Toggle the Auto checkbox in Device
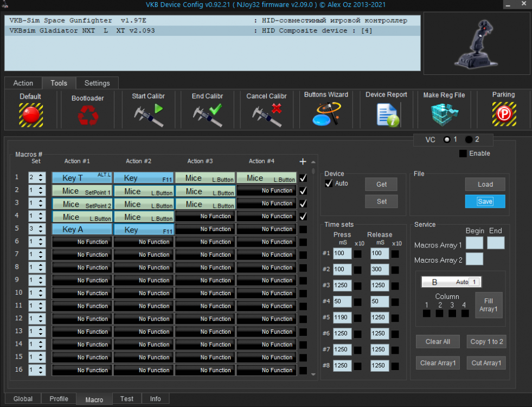 pyautogui.click(x=328, y=183)
